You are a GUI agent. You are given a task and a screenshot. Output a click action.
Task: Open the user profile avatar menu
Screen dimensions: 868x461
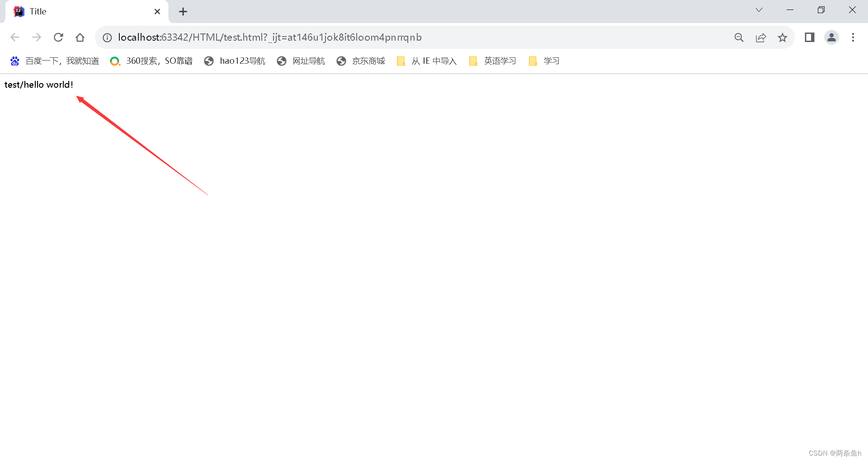pyautogui.click(x=831, y=38)
